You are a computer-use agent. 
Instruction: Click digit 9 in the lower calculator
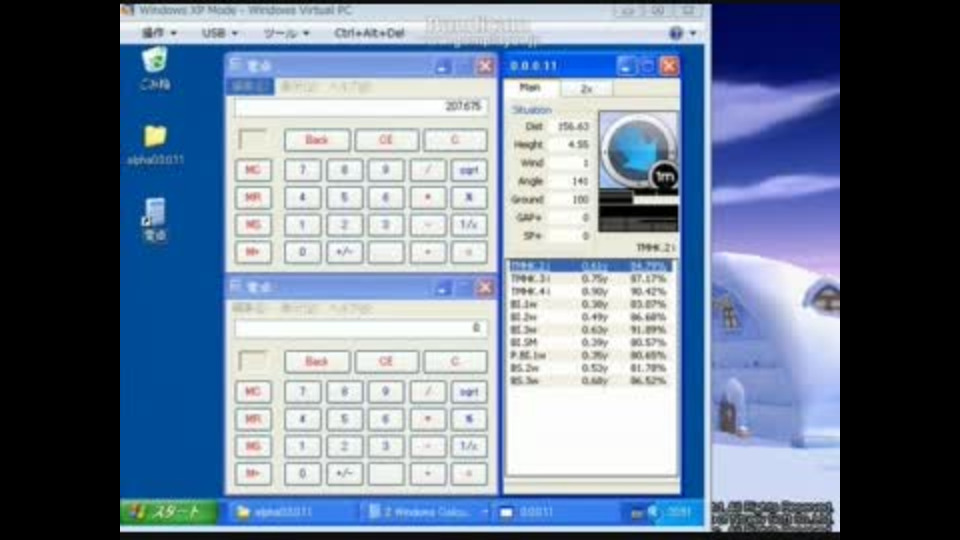tap(386, 391)
